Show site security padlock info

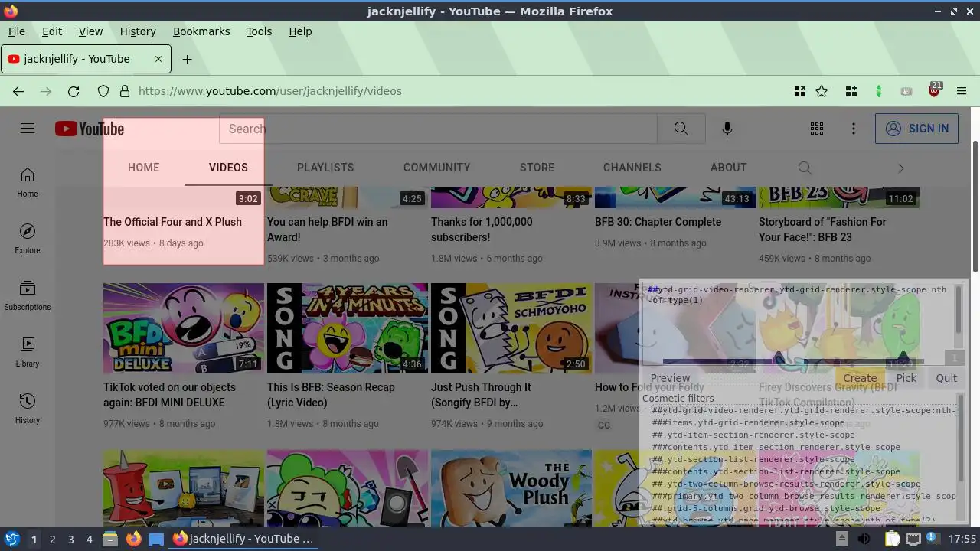125,91
